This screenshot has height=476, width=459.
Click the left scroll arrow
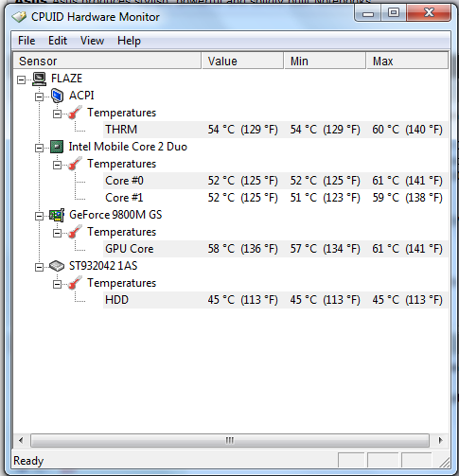coord(21,440)
